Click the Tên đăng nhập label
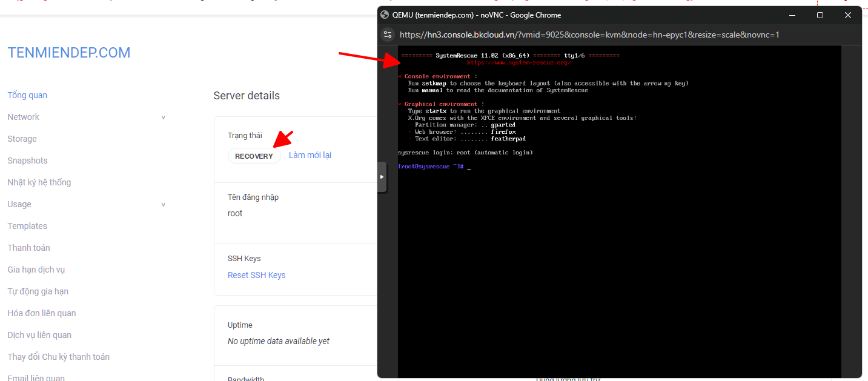Viewport: 868px width, 381px height. coord(253,197)
